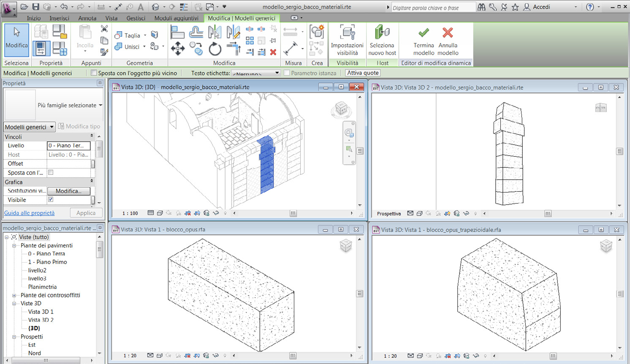Collapse the Vincoli section
This screenshot has width=630, height=364.
(92, 136)
